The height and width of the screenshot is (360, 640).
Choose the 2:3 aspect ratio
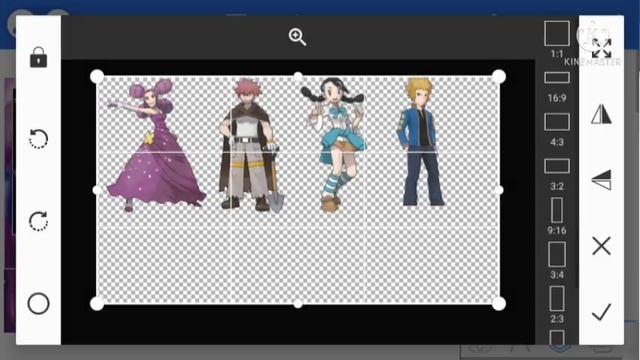coord(557,304)
